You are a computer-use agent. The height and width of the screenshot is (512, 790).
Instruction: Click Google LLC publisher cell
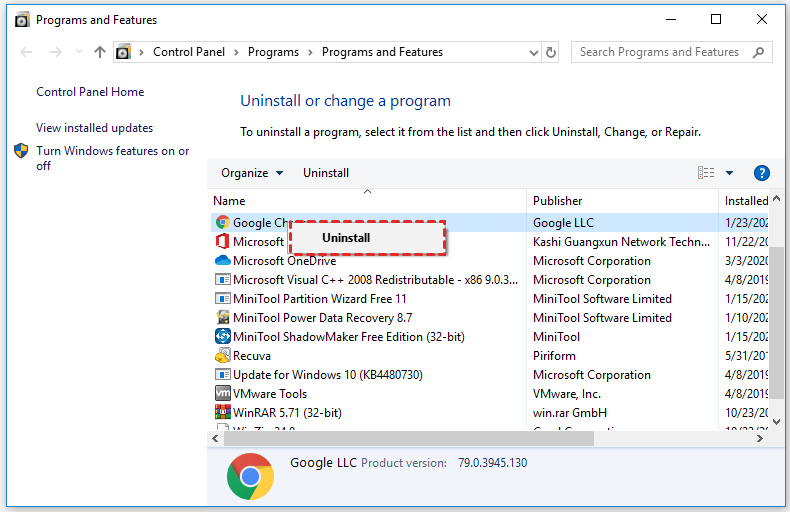tap(563, 223)
